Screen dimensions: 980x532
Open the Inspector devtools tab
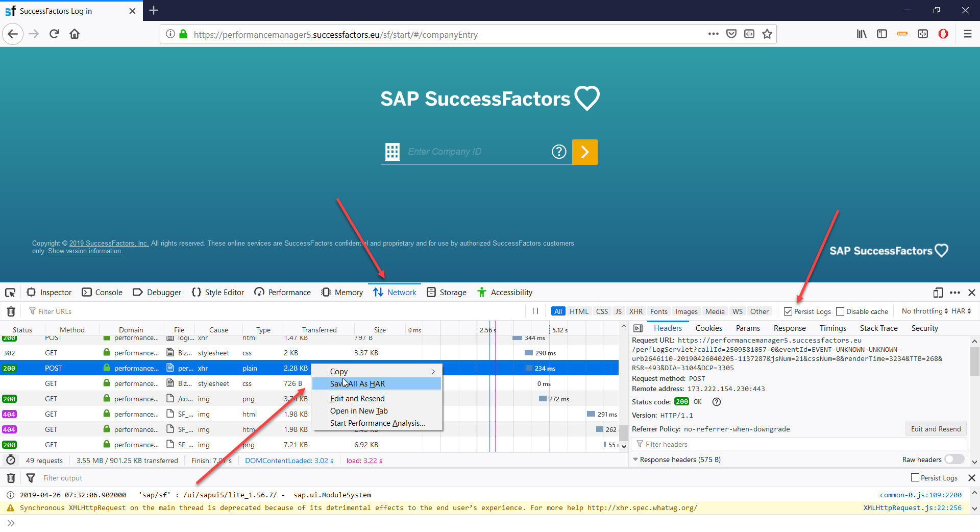[50, 293]
